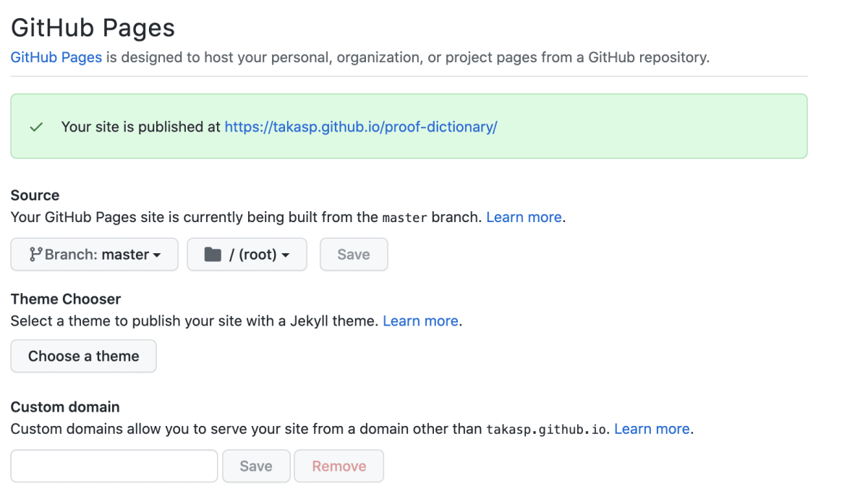Click the folder icon in root selector

coord(213,255)
